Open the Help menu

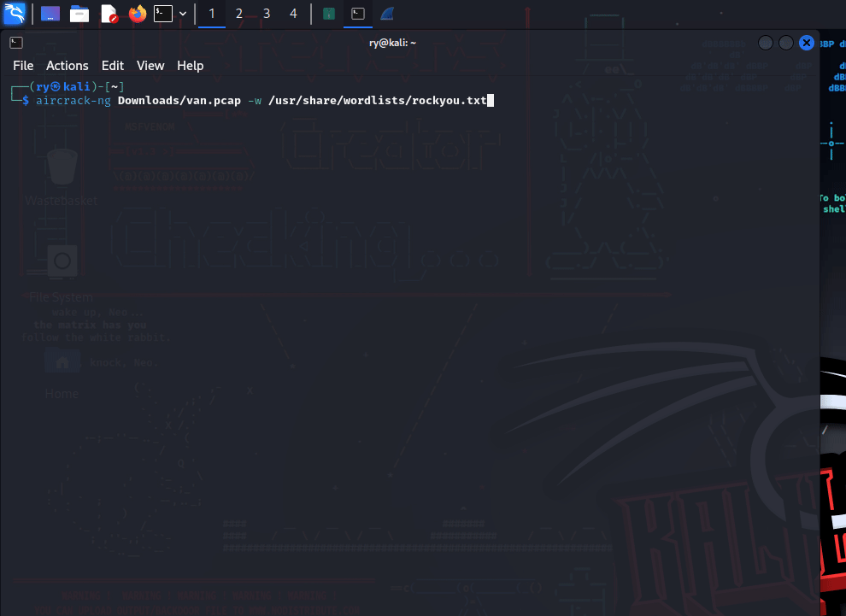tap(191, 66)
